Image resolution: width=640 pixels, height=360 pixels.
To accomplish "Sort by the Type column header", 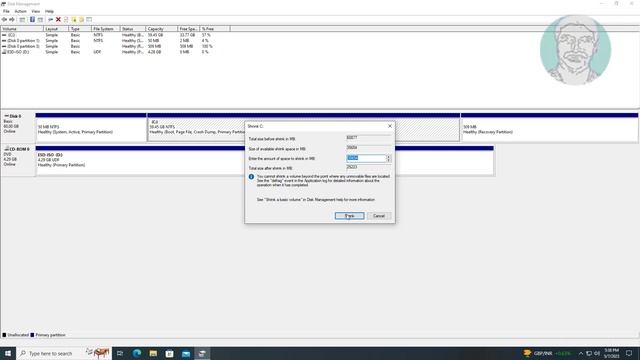I will coord(80,29).
